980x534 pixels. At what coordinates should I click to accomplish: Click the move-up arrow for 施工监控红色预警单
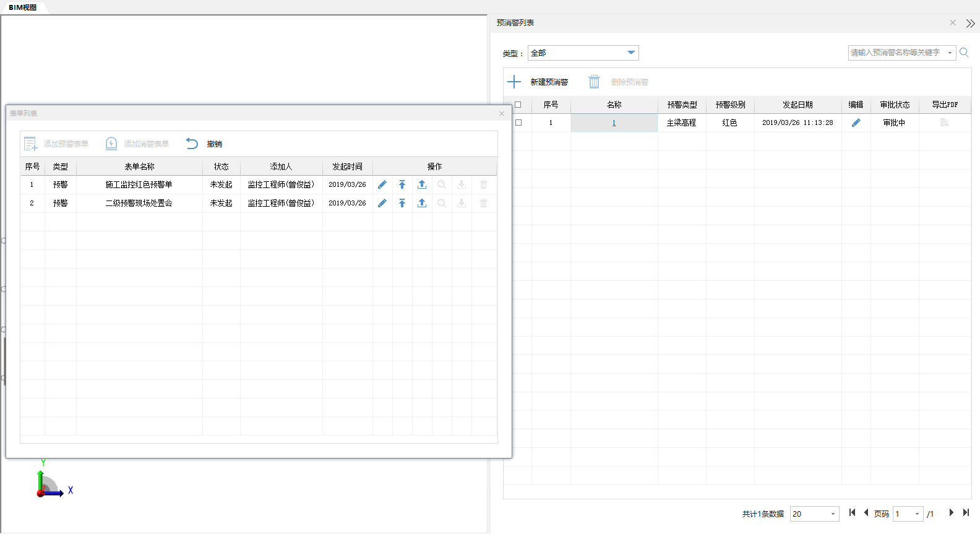[x=402, y=184]
